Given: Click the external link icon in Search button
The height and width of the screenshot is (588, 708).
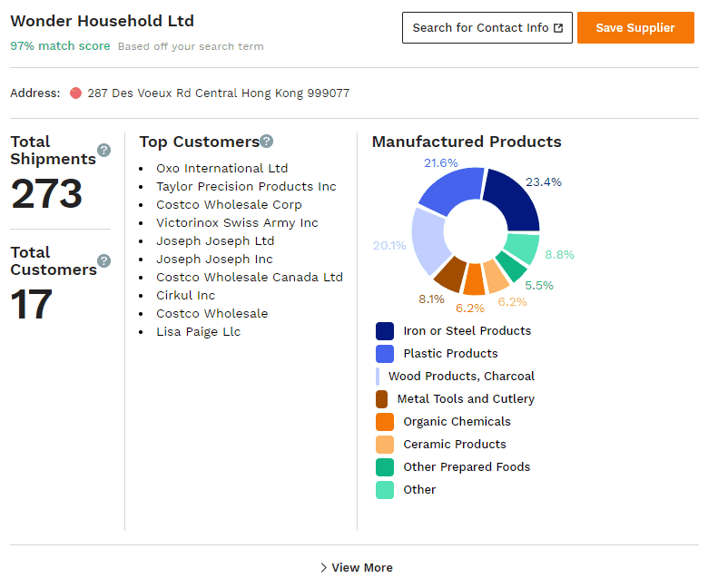Looking at the screenshot, I should (558, 28).
